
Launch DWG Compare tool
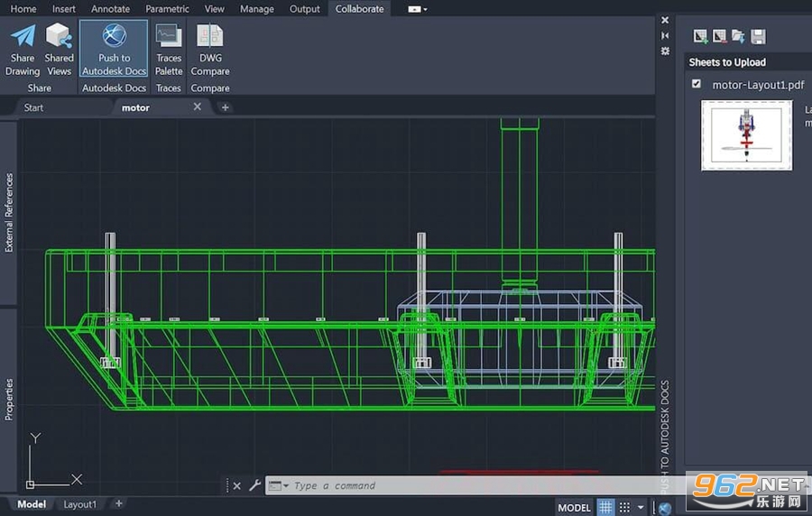click(209, 50)
